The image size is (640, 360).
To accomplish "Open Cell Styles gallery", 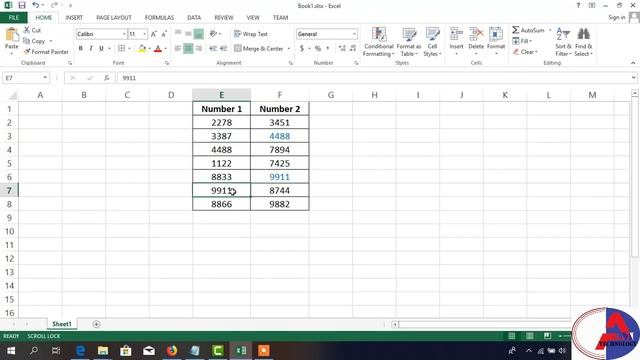I will 432,42.
